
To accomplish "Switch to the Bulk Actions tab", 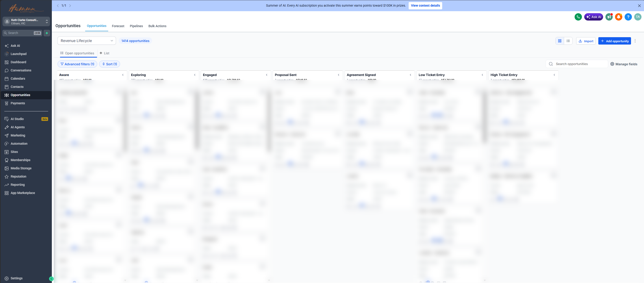I will (157, 26).
